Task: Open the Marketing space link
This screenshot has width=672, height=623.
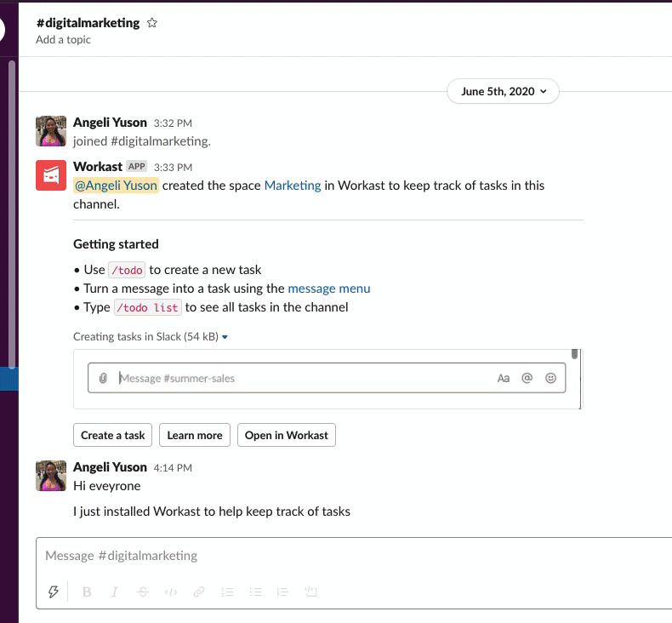Action: point(293,186)
